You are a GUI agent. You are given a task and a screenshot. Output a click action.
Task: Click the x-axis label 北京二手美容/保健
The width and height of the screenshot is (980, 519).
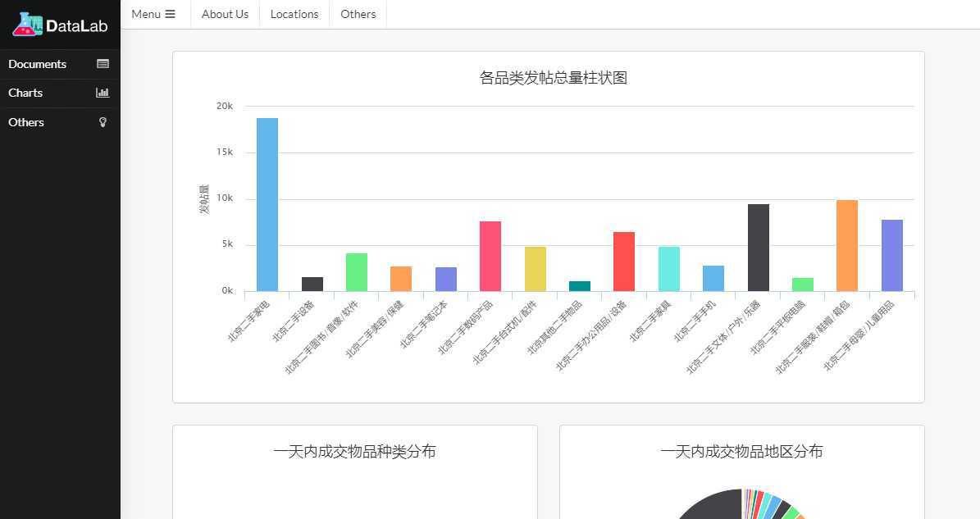tap(375, 329)
